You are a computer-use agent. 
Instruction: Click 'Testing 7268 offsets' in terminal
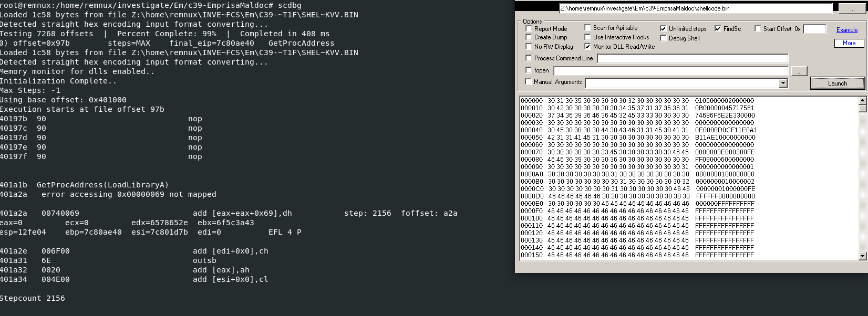click(47, 34)
